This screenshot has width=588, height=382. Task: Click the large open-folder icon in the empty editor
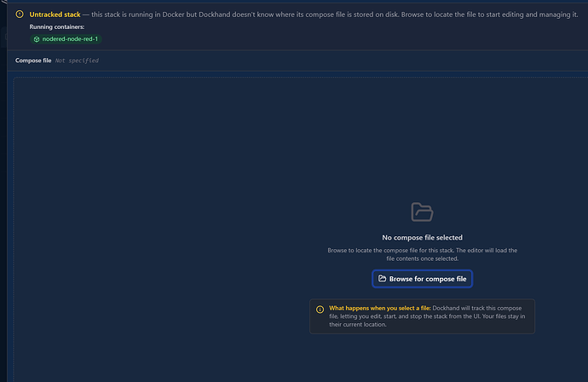422,211
